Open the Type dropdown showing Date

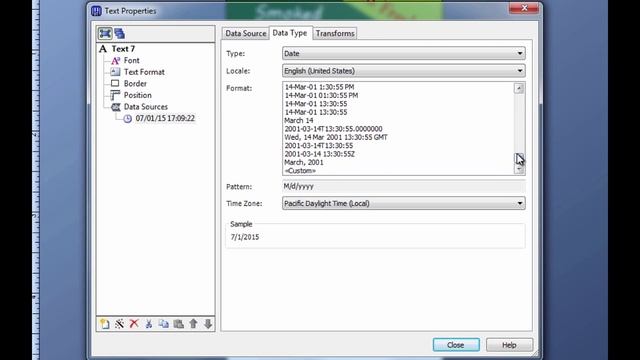point(404,53)
